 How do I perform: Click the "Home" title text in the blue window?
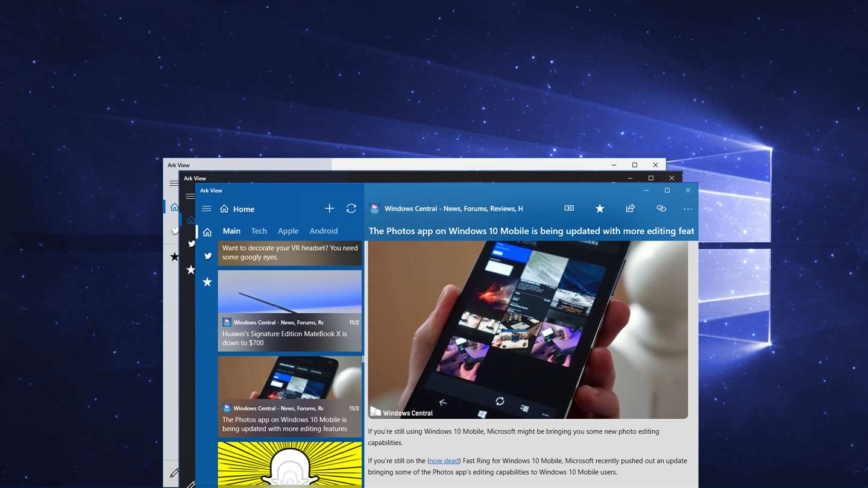[244, 209]
